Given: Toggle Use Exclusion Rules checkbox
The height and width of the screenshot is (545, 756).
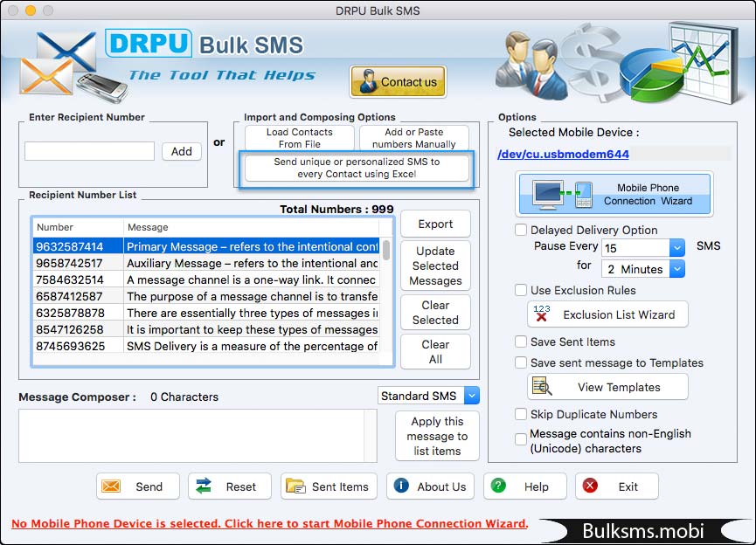Looking at the screenshot, I should (x=521, y=290).
